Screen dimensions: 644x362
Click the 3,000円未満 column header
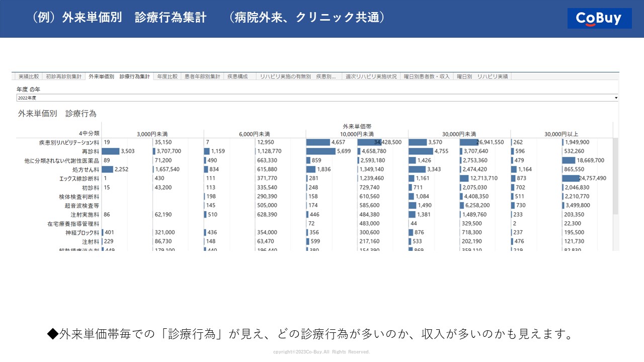pyautogui.click(x=152, y=134)
